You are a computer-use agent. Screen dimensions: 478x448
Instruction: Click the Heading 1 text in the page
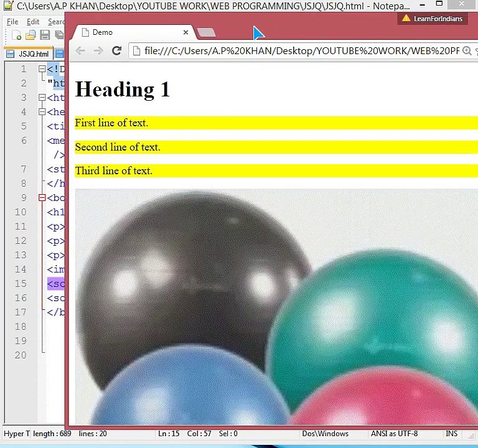coord(122,90)
